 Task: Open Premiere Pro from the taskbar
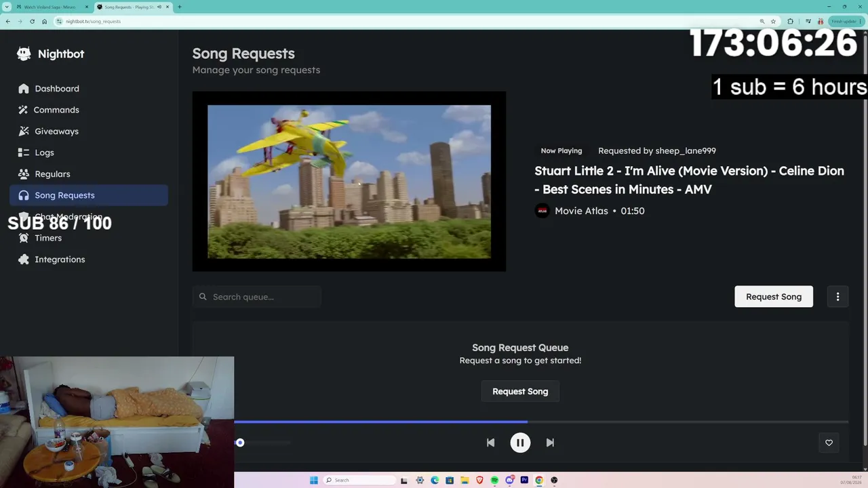coord(524,480)
